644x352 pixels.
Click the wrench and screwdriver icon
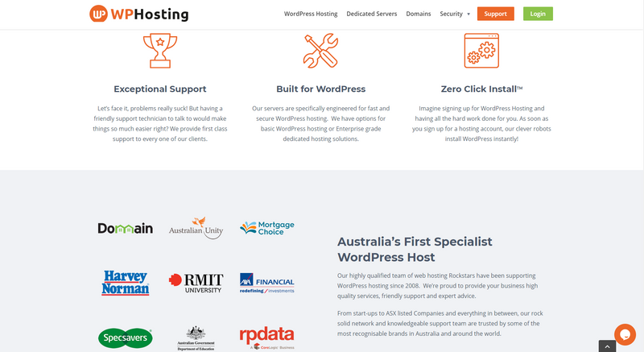(320, 51)
